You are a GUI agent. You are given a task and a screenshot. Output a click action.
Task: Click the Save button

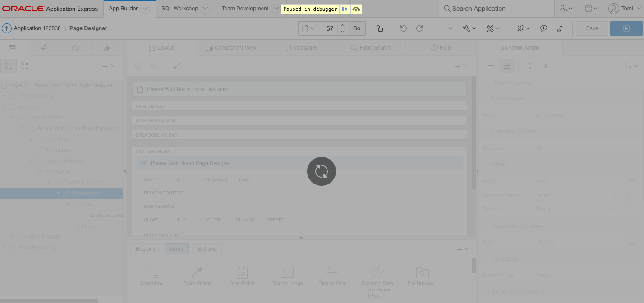pyautogui.click(x=592, y=28)
